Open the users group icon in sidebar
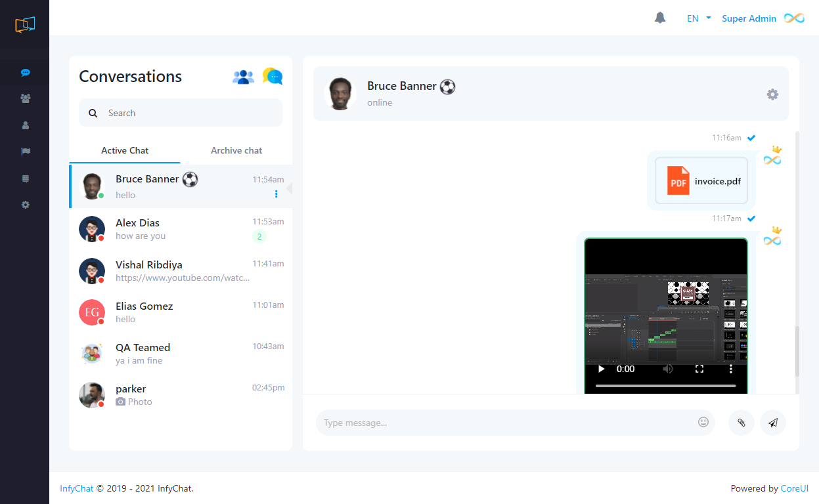This screenshot has width=819, height=504. (x=26, y=98)
